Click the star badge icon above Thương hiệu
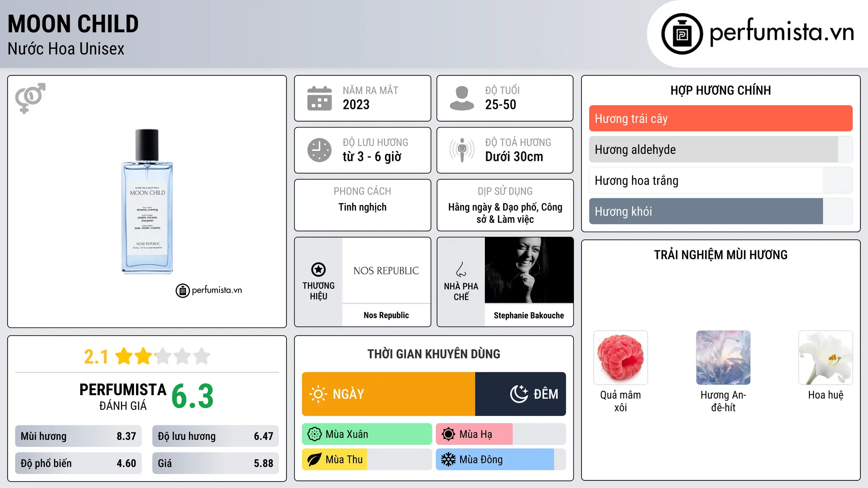 click(318, 269)
